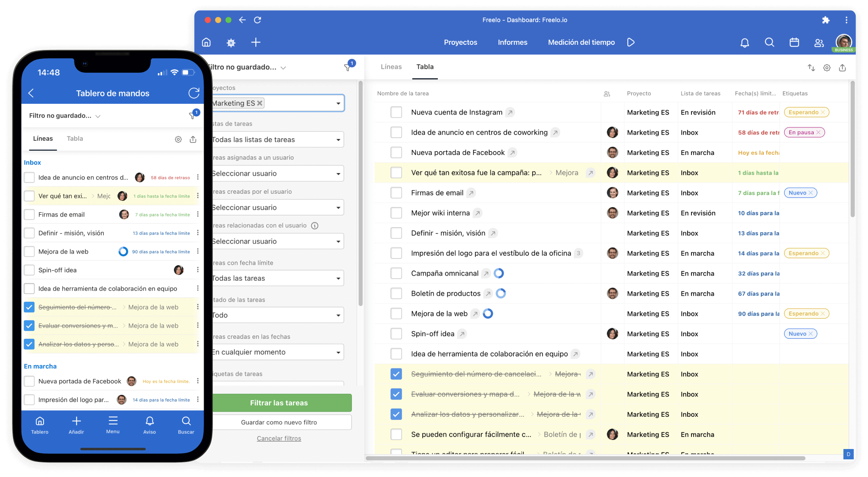The image size is (868, 477).
Task: Check phone task Spin-off idea
Action: pyautogui.click(x=29, y=270)
